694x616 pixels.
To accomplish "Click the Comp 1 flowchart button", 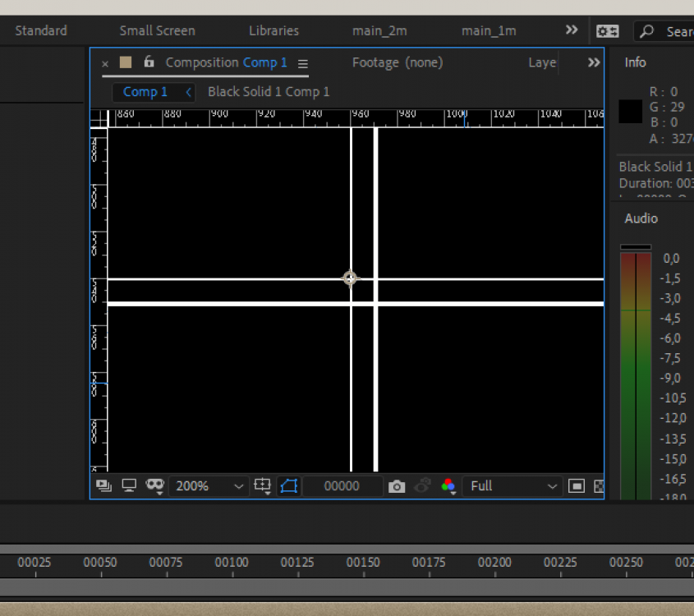I will [188, 92].
